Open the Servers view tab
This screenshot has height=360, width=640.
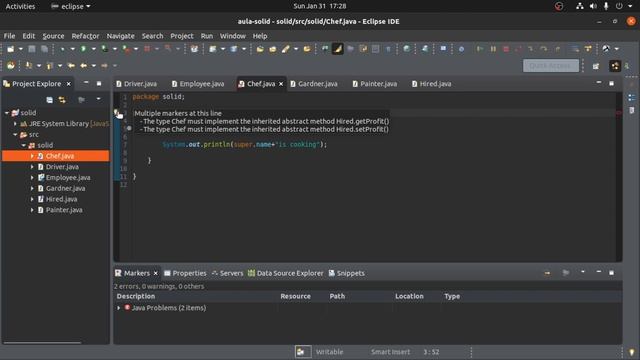pos(227,273)
